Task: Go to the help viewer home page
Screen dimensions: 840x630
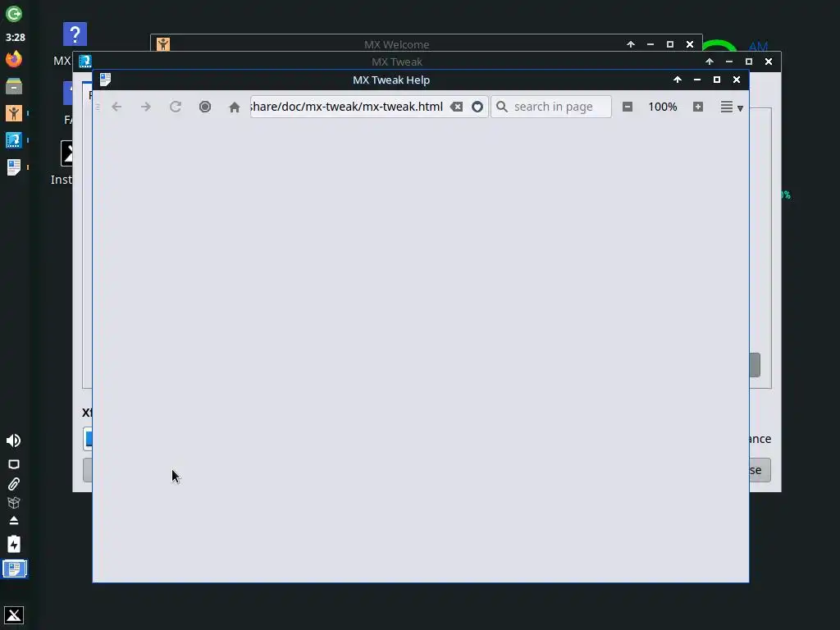Action: pyautogui.click(x=234, y=107)
